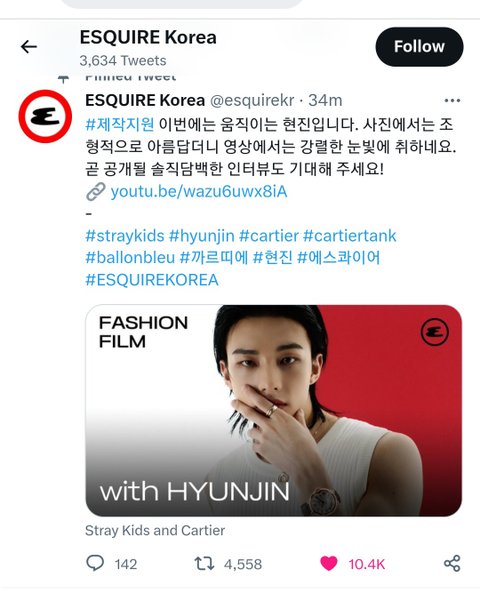This screenshot has height=593, width=480.
Task: Click the Esquire logo on the video card
Action: (435, 332)
